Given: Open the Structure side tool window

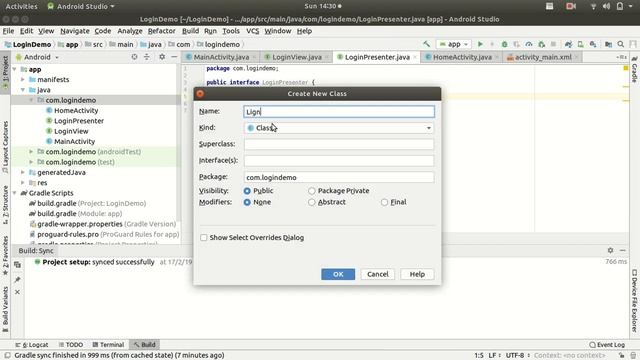Looking at the screenshot, I should coord(5,204).
